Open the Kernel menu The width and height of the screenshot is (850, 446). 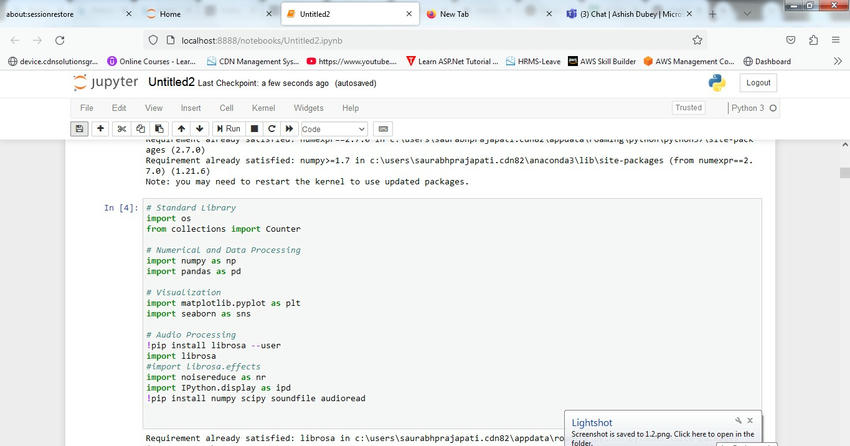(x=263, y=108)
